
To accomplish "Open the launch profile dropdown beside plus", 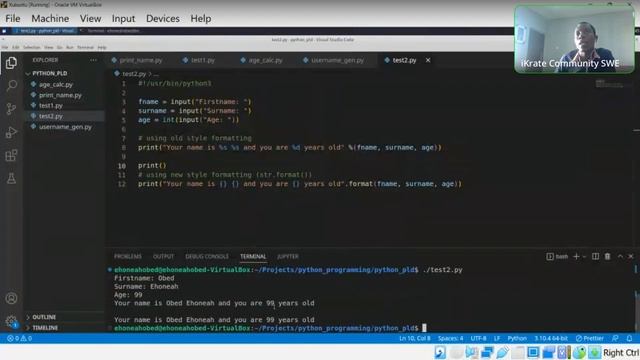I will [x=584, y=256].
